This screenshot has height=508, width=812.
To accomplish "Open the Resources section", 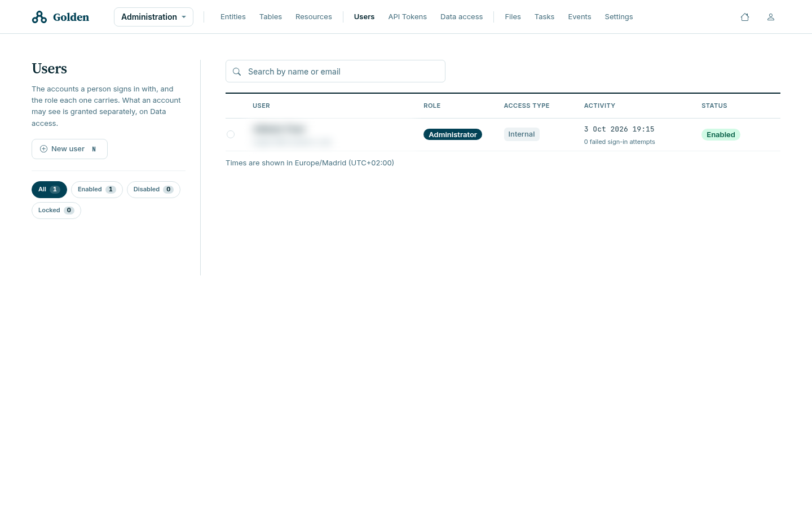I will click(314, 17).
